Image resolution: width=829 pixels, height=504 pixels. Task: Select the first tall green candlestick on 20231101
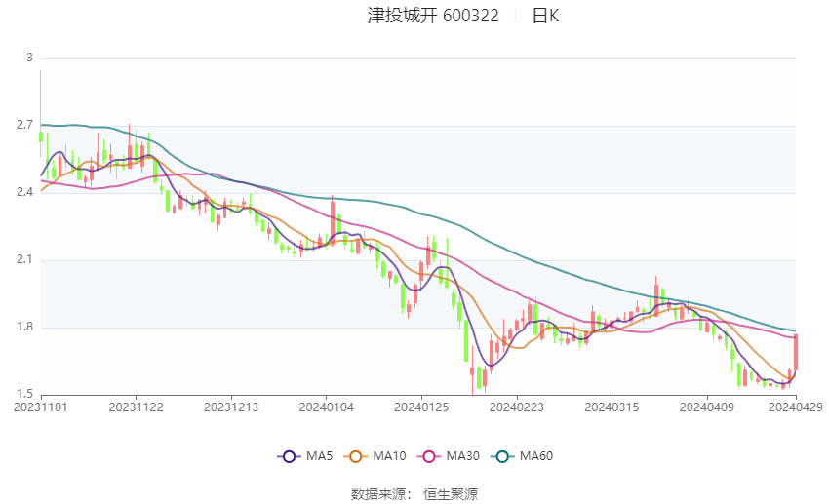point(41,113)
